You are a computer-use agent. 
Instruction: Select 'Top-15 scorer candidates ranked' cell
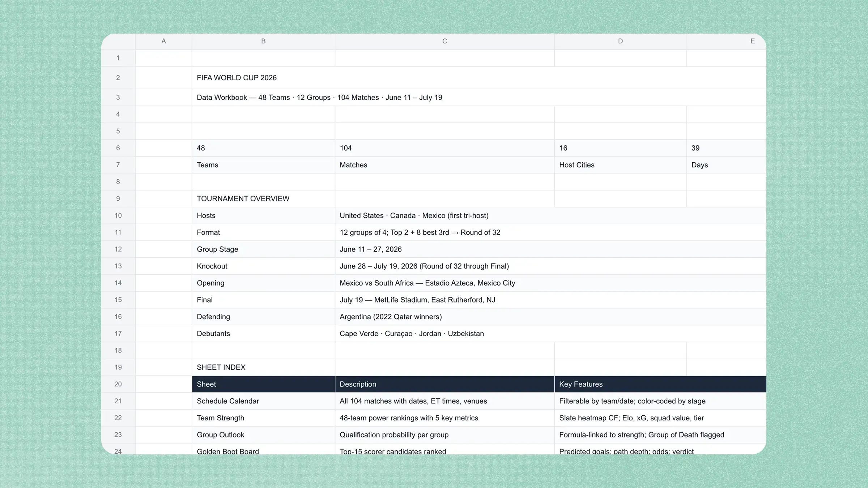coord(444,449)
